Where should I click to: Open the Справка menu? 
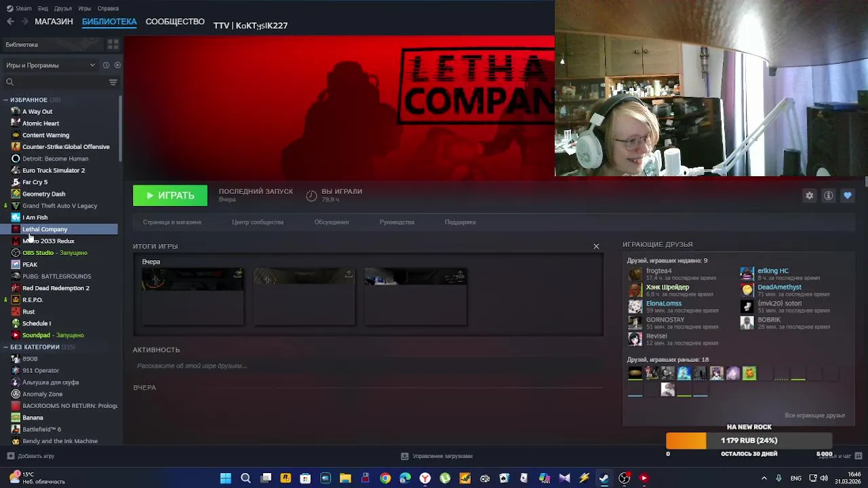(108, 9)
